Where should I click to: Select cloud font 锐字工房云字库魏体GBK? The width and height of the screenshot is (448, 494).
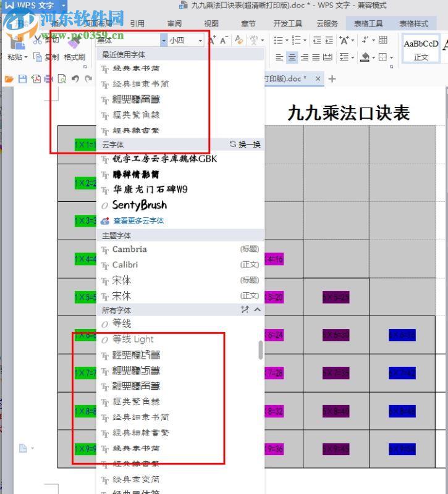[180, 159]
